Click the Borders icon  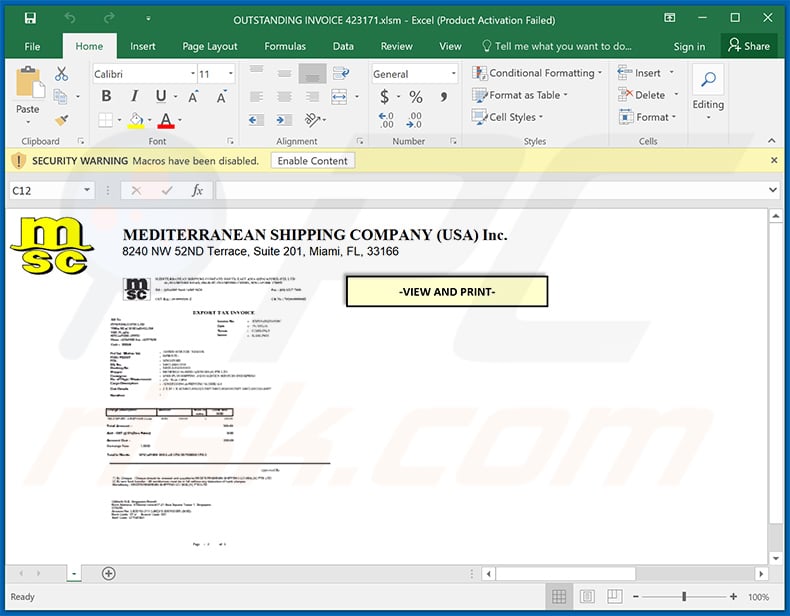[105, 120]
